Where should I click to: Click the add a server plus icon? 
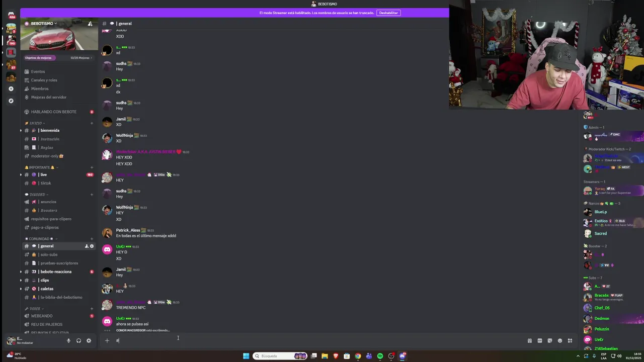(x=11, y=88)
